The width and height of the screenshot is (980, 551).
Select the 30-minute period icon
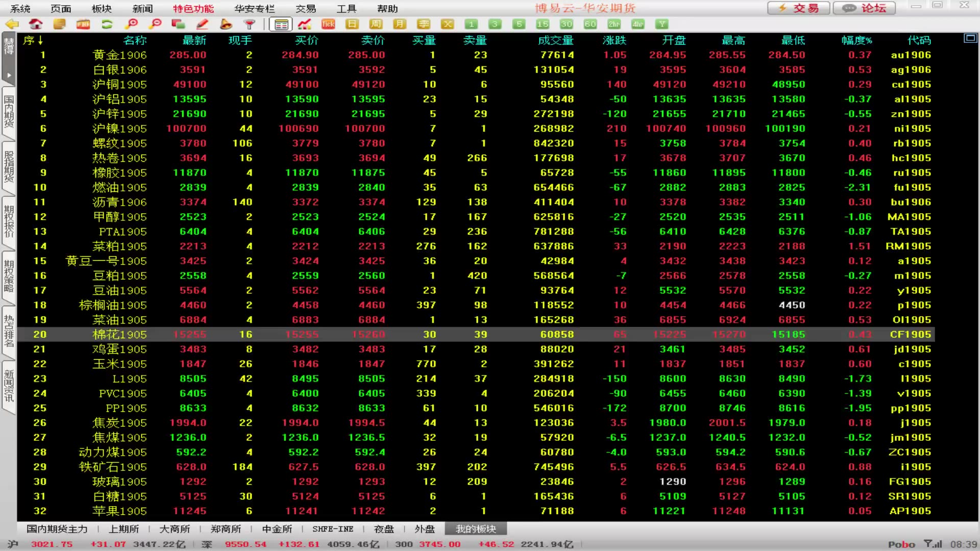click(567, 24)
